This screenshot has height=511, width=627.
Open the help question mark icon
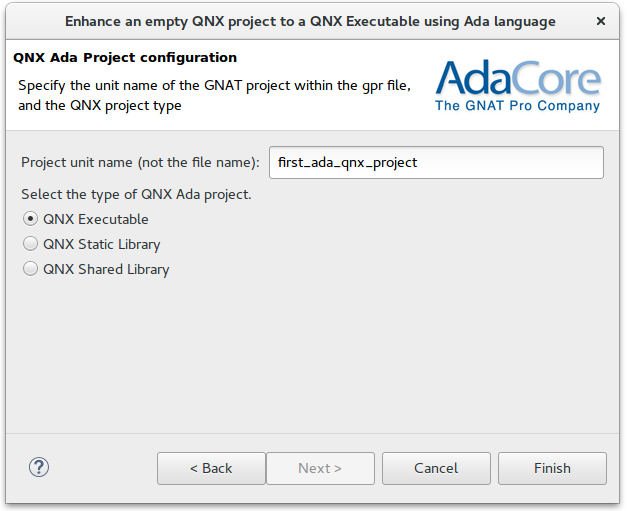click(x=39, y=467)
